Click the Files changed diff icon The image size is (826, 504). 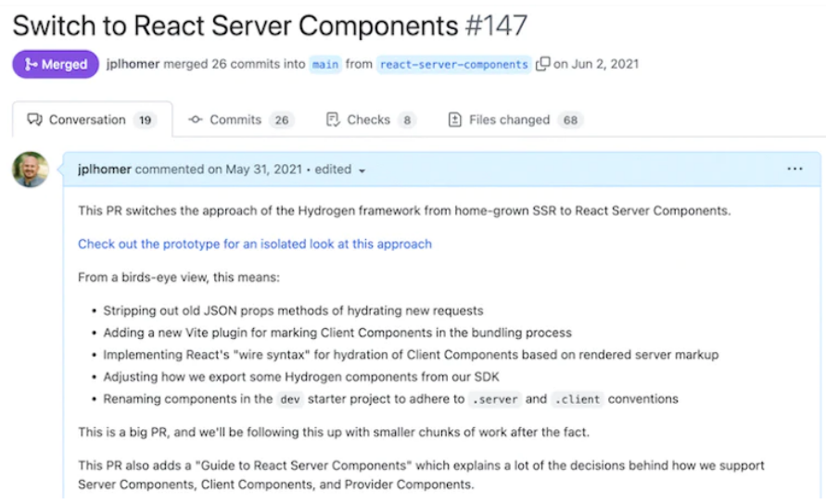pyautogui.click(x=454, y=120)
